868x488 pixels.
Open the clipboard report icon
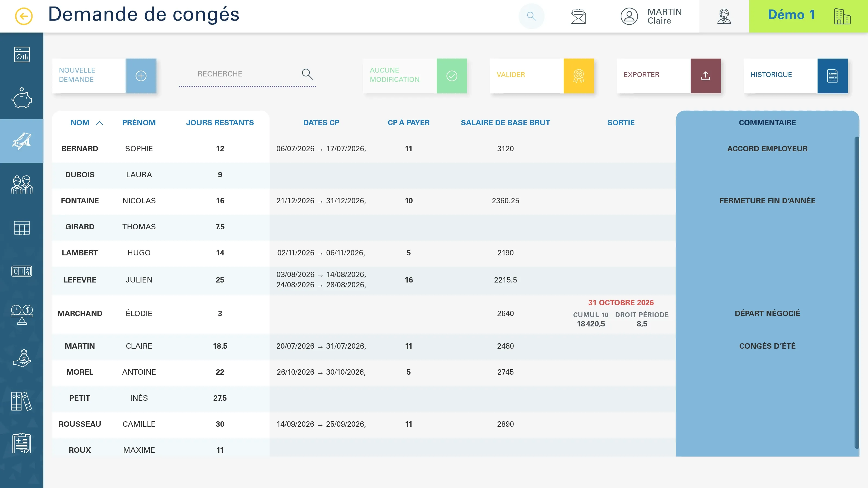pos(22,443)
